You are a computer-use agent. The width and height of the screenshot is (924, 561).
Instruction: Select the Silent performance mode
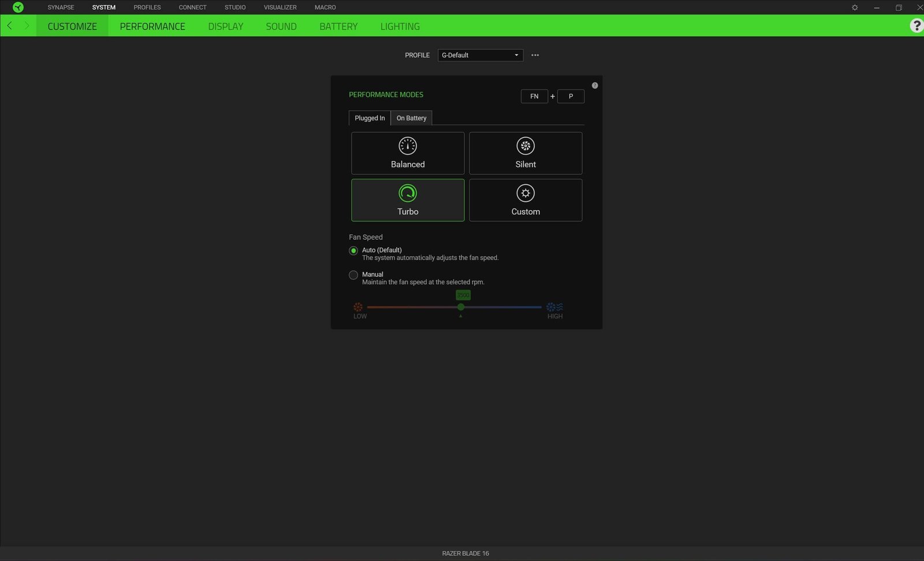(526, 153)
